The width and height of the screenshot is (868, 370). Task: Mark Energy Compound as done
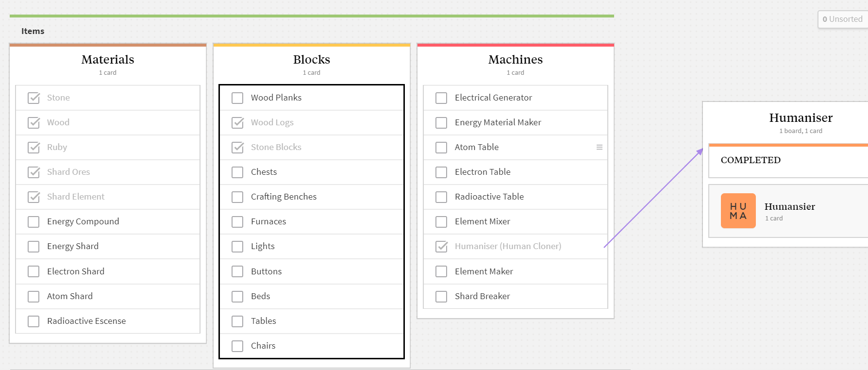click(x=33, y=222)
